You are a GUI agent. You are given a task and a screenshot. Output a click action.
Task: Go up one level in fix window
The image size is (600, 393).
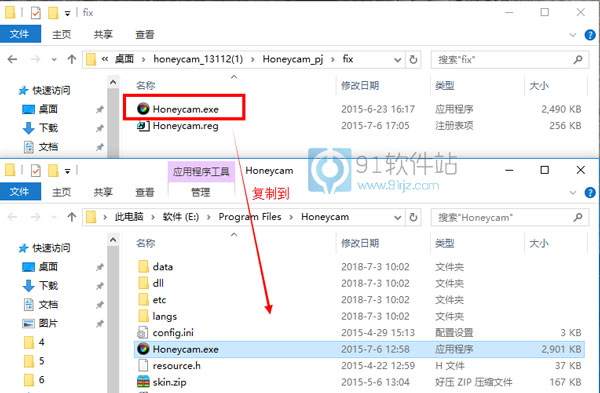(x=72, y=59)
